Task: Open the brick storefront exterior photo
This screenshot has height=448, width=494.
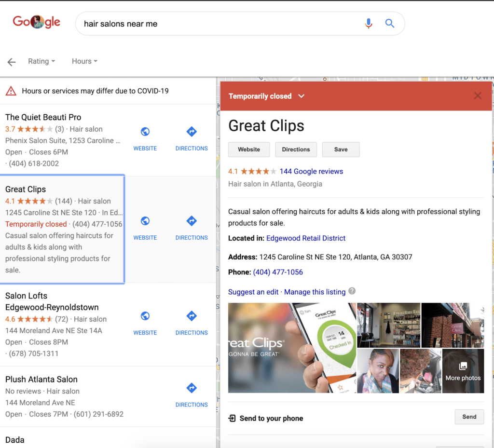Action: (x=453, y=325)
